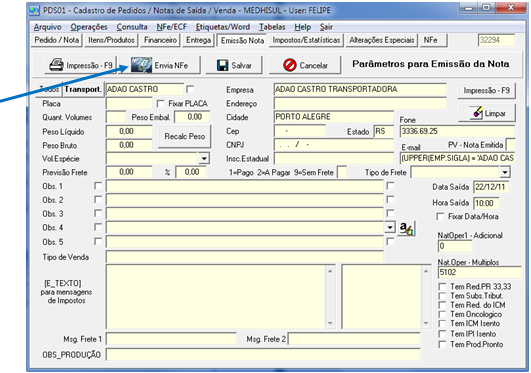Open the Consulta menu
Screen dimensions: 531x373
(x=132, y=27)
